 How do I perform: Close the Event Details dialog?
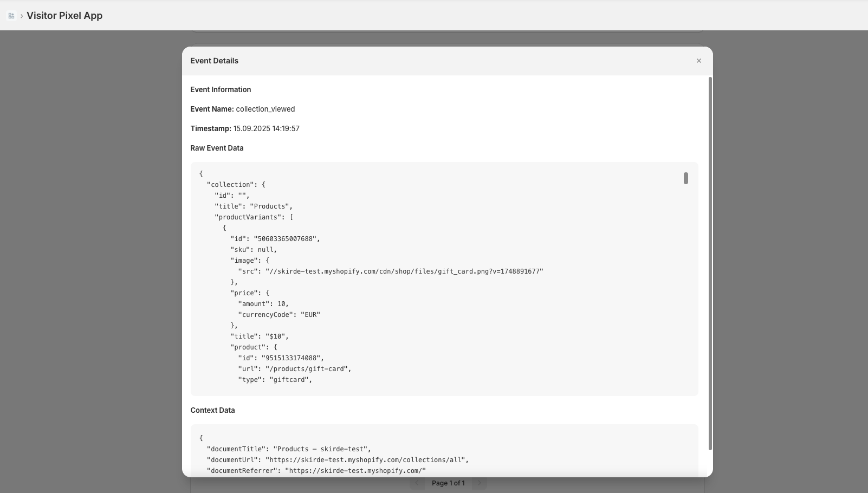[x=698, y=60]
